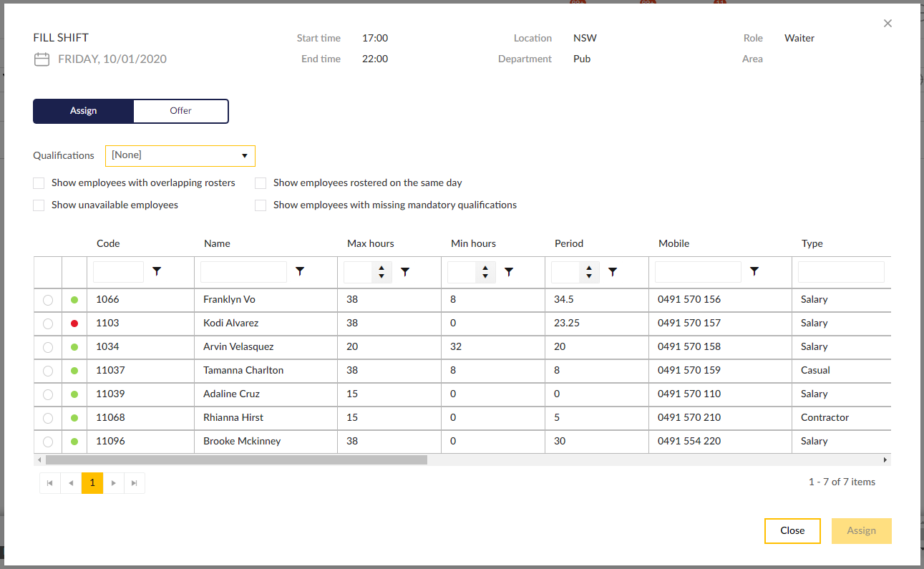924x569 pixels.
Task: Click the green status dot for Brooke Mckinney
Action: pyautogui.click(x=74, y=442)
